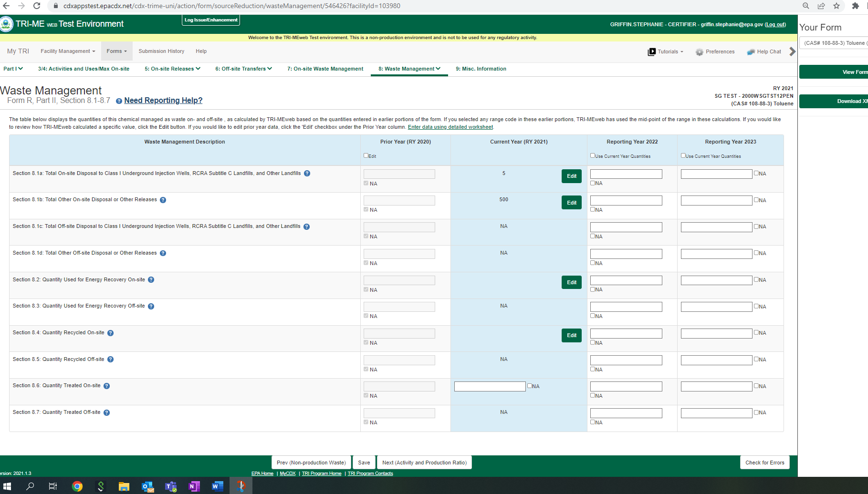The height and width of the screenshot is (494, 868).
Task: Collapse Your Form panel with arrow
Action: pyautogui.click(x=792, y=51)
